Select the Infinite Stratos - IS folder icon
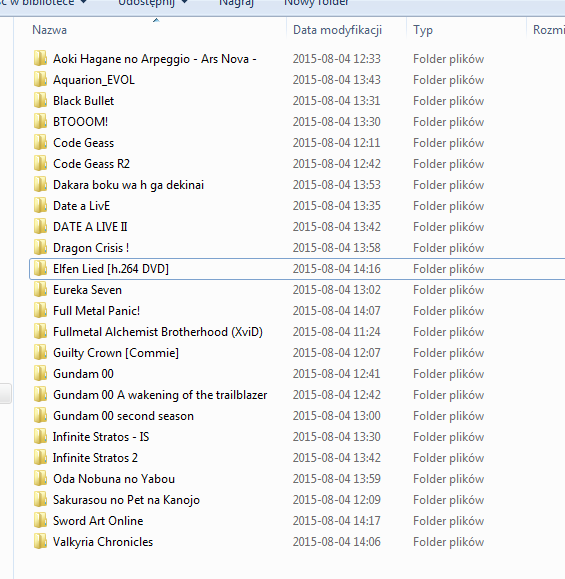The height and width of the screenshot is (579, 565). [x=40, y=437]
